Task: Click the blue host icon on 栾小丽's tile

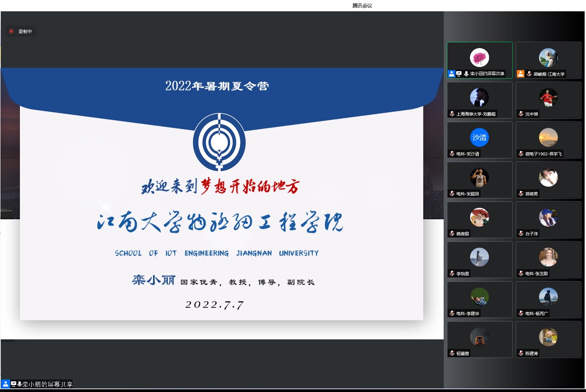Action: 452,74
